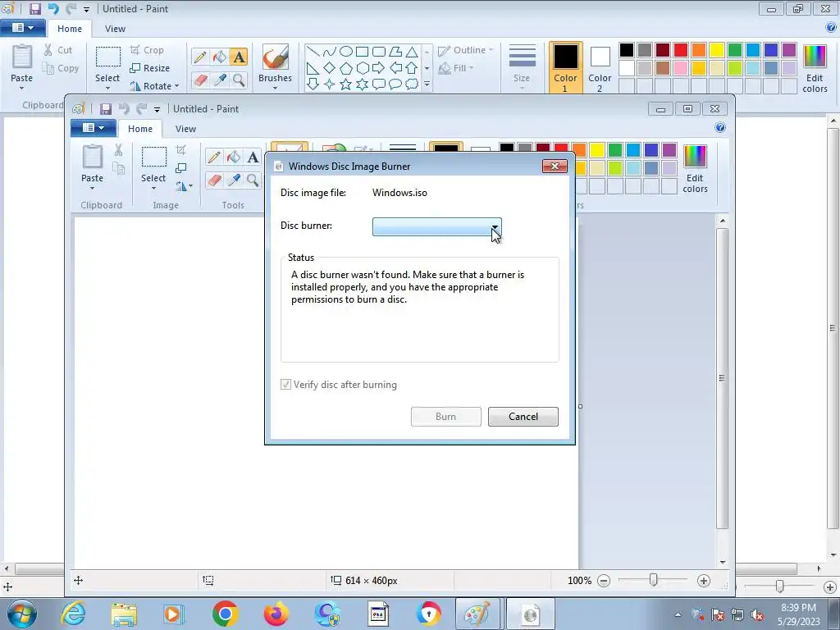The height and width of the screenshot is (630, 840).
Task: Click the Windows Start orb
Action: coord(22,614)
